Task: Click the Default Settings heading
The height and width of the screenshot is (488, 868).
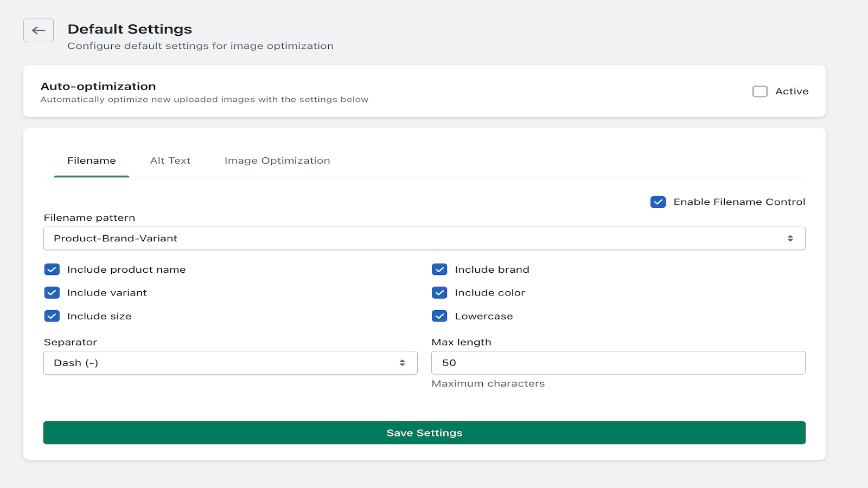Action: (x=129, y=29)
